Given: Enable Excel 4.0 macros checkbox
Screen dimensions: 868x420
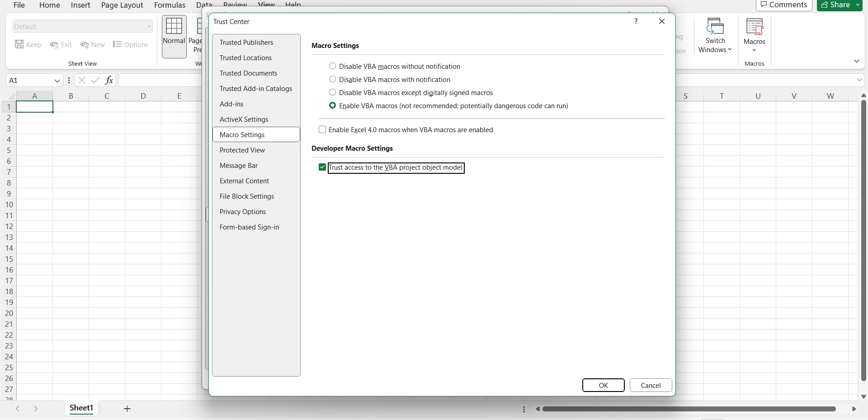Looking at the screenshot, I should point(322,129).
